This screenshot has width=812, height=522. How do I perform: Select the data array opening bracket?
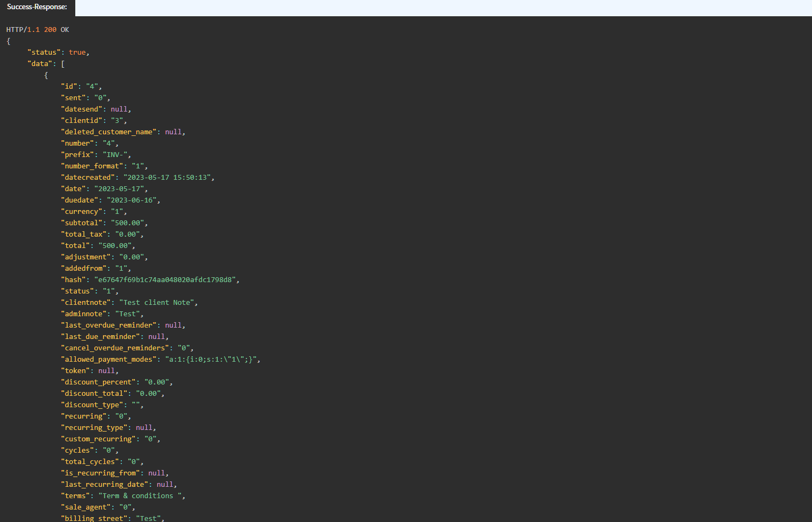click(63, 63)
